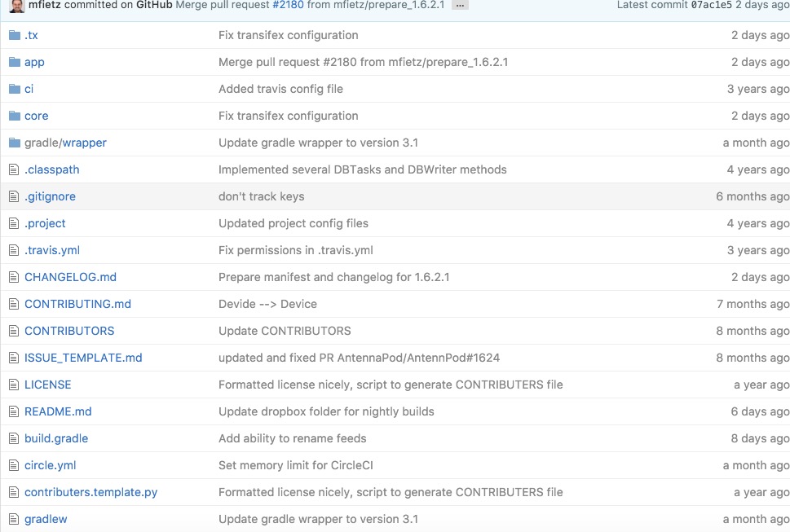Viewport: 790px width, 532px height.
Task: Open commit 'don't track keys'
Action: point(262,196)
